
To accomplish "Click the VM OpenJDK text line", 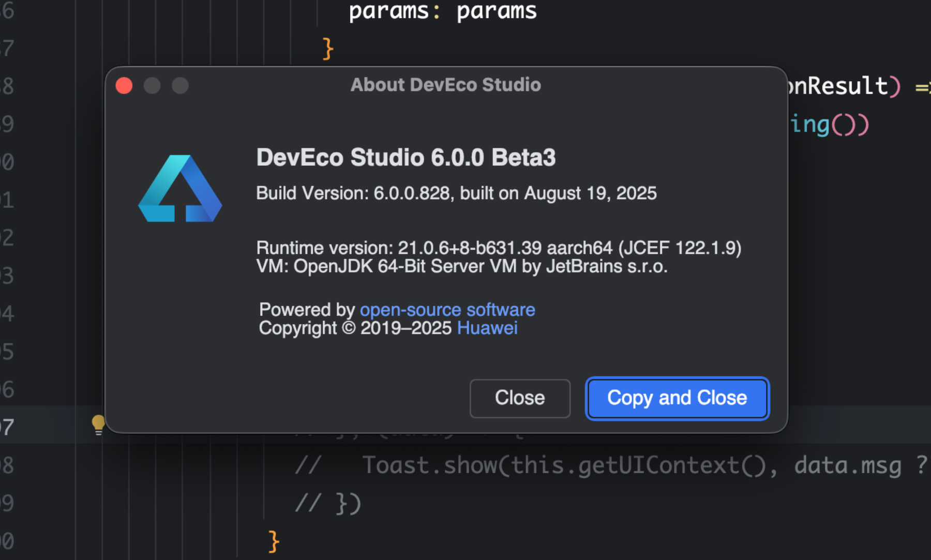I will point(461,267).
